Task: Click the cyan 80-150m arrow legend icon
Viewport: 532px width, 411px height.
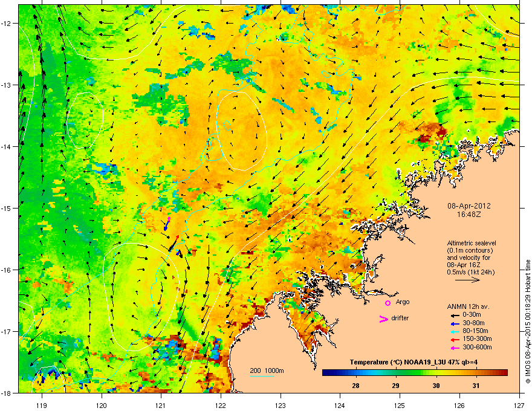Action: click(x=455, y=331)
